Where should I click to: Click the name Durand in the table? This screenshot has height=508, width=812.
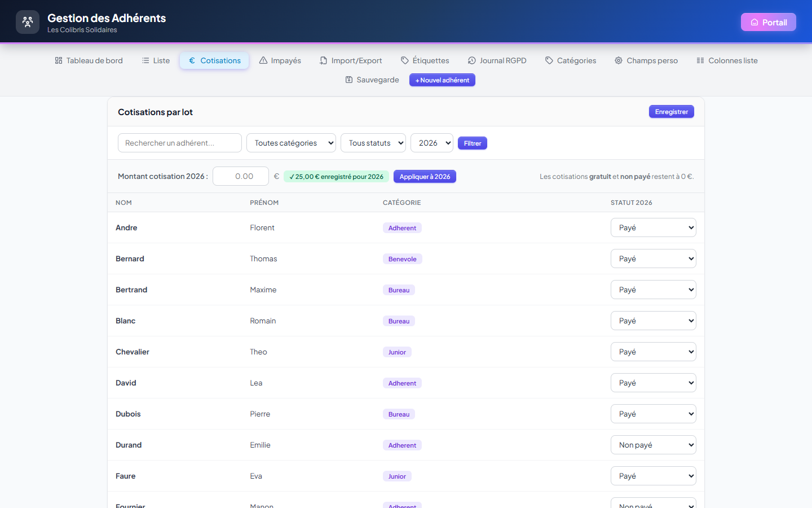click(x=129, y=445)
